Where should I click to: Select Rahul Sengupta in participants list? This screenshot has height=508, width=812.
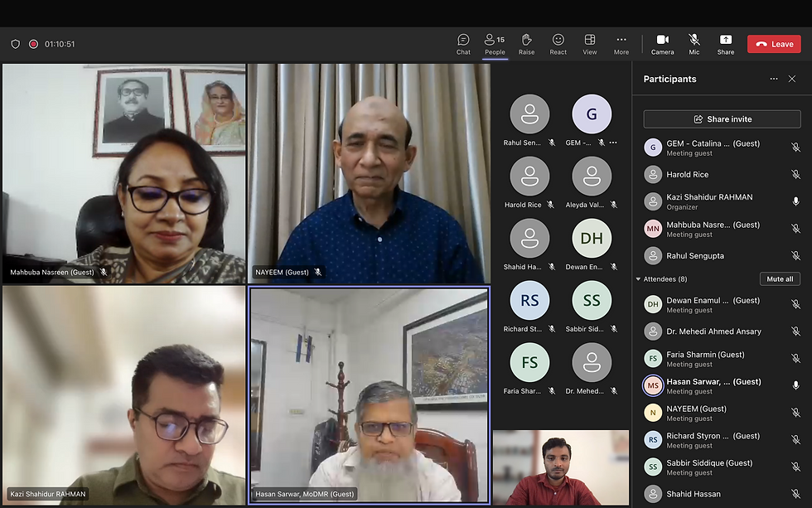[x=722, y=256]
